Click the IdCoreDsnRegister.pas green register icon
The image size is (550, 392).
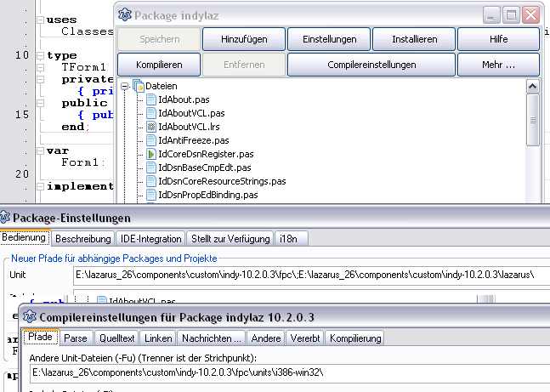(151, 154)
